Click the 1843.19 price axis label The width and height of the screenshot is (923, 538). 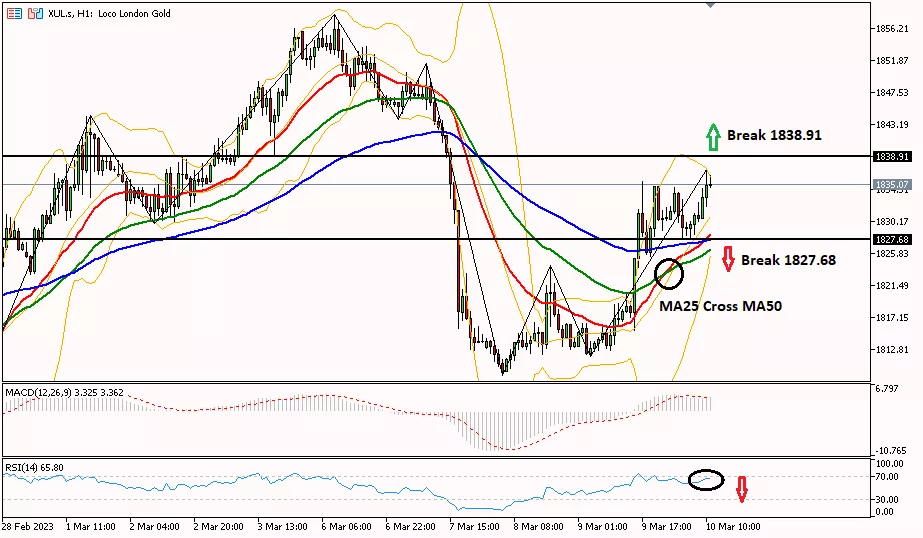coord(892,125)
